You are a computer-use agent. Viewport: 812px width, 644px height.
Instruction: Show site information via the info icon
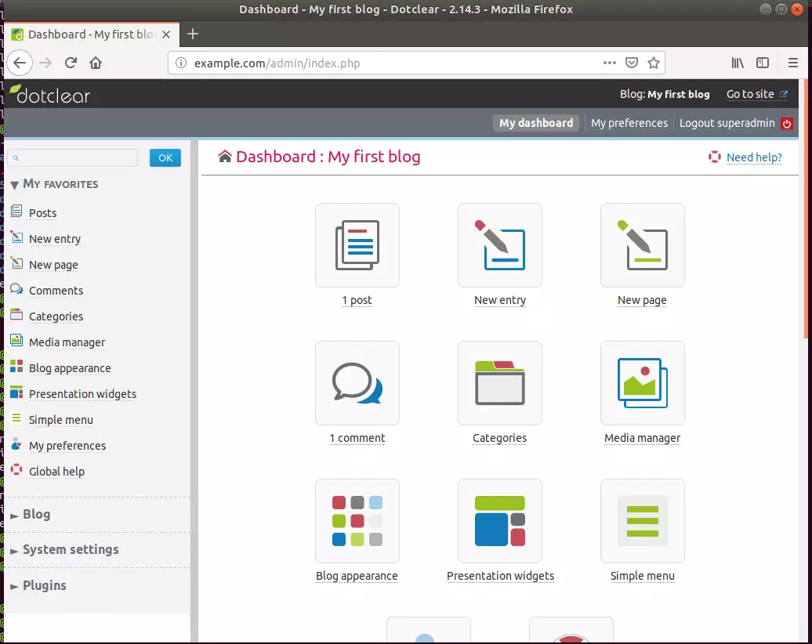click(x=181, y=63)
